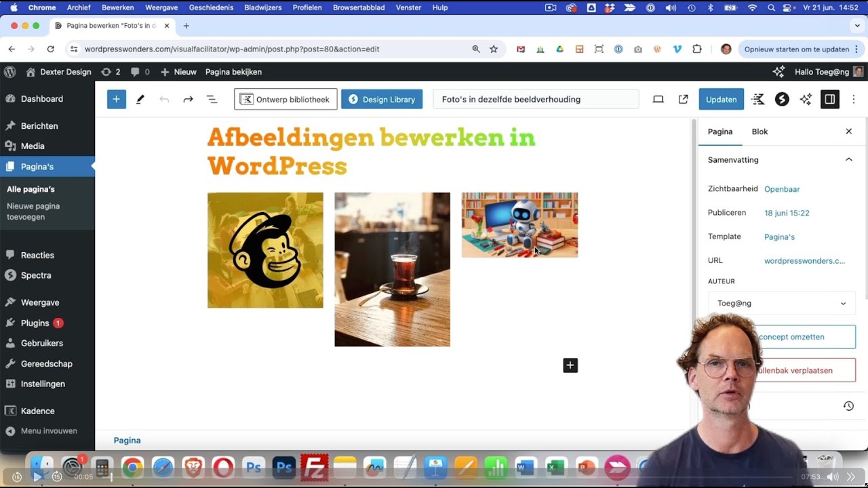Click the updates counter showing 2
The height and width of the screenshot is (488, 868).
[x=111, y=72]
